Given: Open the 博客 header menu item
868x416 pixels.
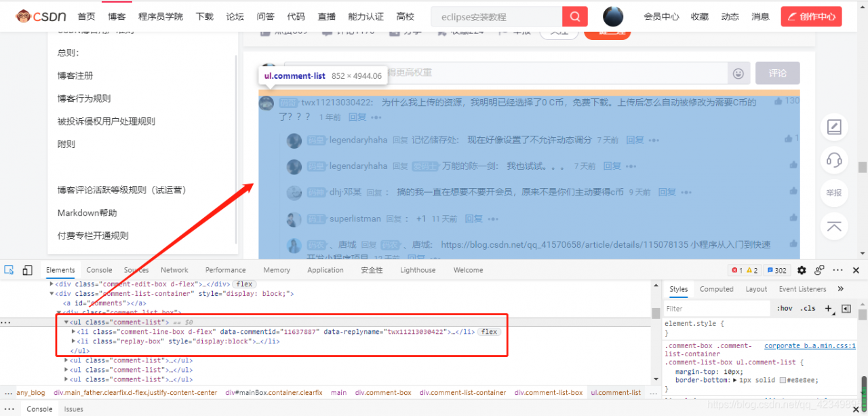Looking at the screenshot, I should [117, 16].
